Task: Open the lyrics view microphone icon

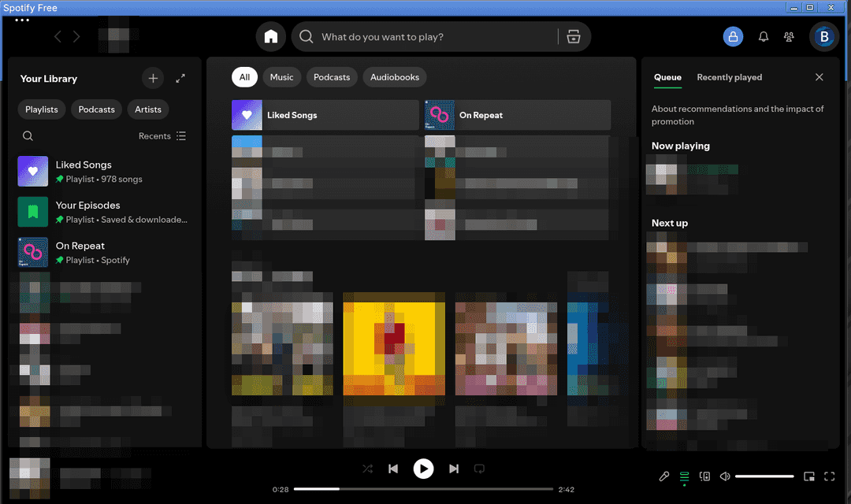Action: (x=664, y=476)
